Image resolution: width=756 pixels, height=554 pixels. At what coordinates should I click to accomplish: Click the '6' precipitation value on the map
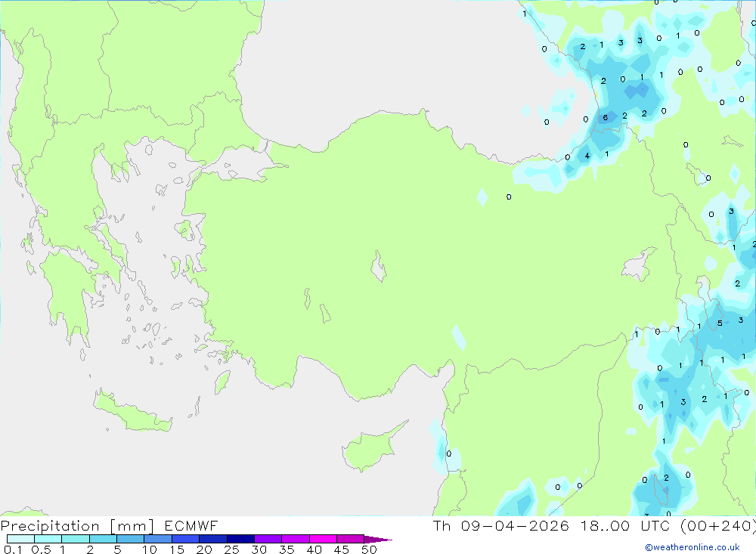tap(606, 118)
